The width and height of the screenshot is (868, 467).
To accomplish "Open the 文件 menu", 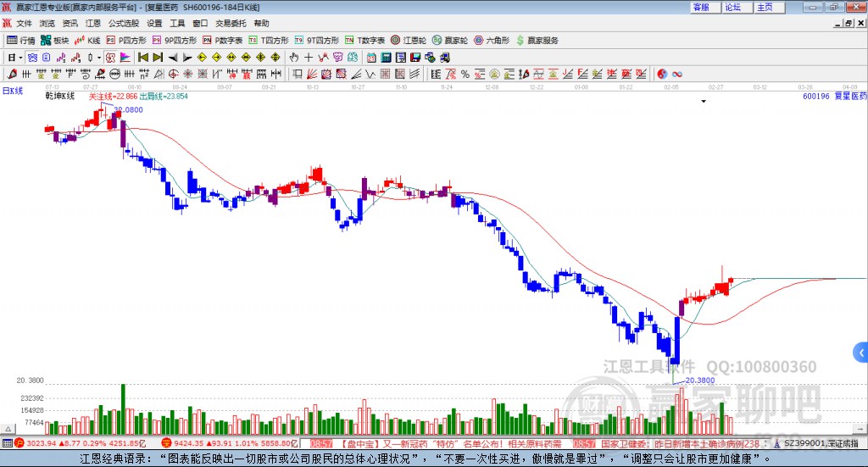I will [x=25, y=23].
